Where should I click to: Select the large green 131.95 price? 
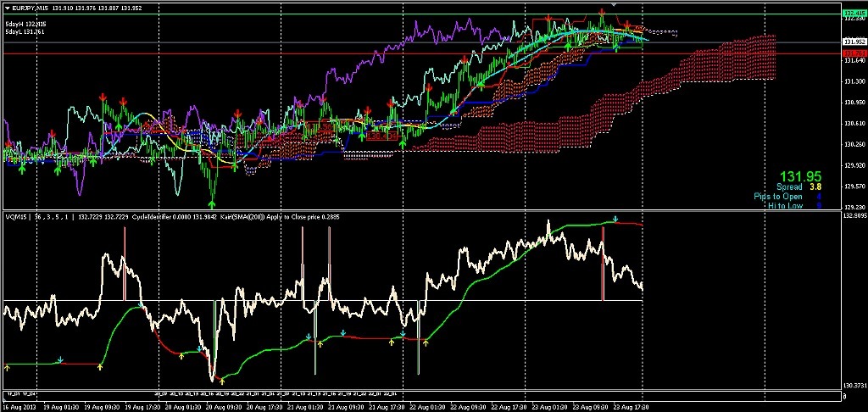pyautogui.click(x=800, y=176)
